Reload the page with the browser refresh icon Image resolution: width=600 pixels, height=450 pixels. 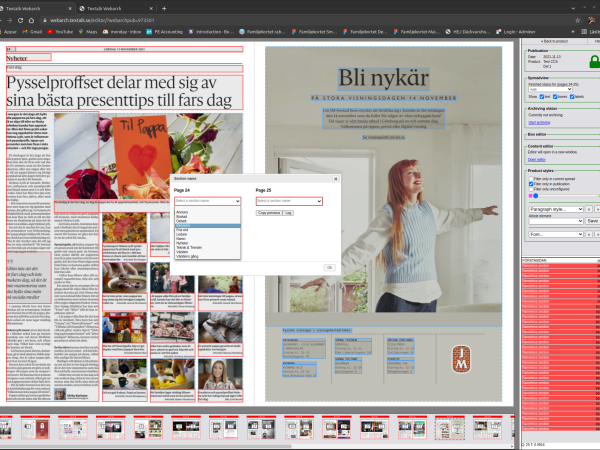tap(20, 20)
